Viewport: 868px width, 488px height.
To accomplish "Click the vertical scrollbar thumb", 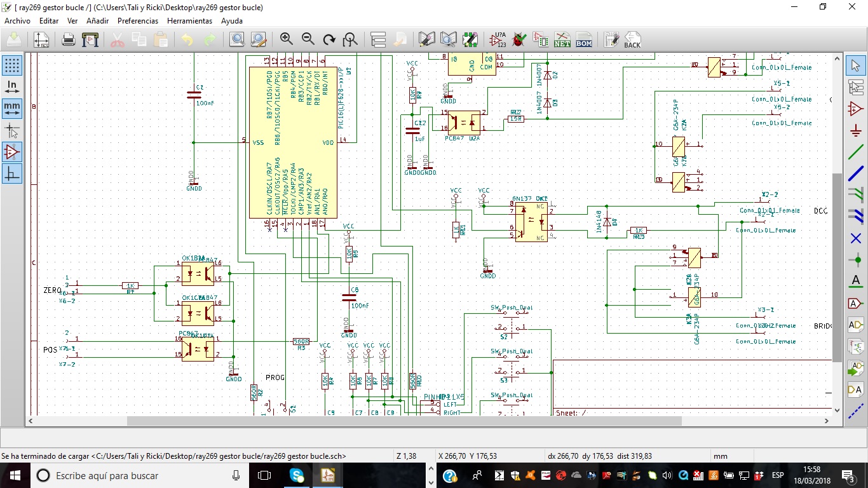I will [x=837, y=267].
